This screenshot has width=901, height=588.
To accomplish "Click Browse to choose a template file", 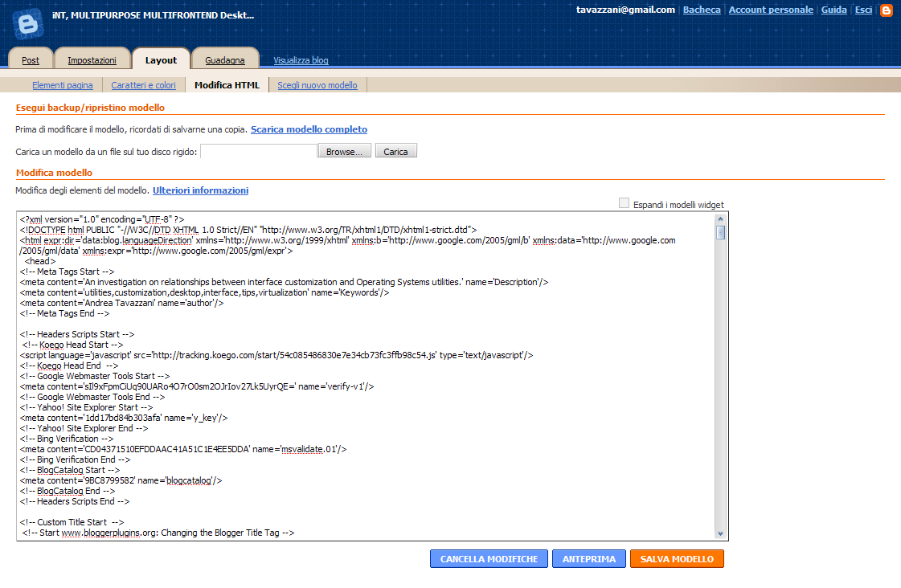I will click(x=344, y=150).
